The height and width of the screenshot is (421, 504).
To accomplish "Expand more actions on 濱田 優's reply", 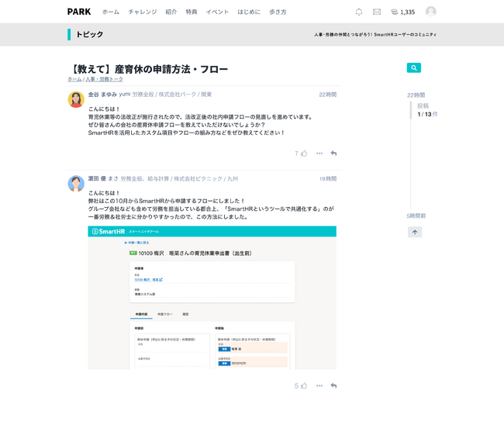I will 319,385.
